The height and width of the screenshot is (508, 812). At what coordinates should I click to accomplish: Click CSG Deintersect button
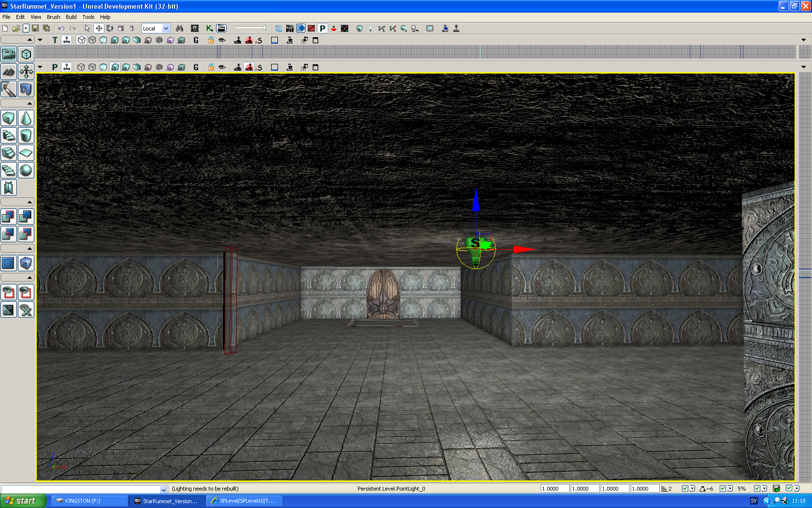tap(26, 234)
